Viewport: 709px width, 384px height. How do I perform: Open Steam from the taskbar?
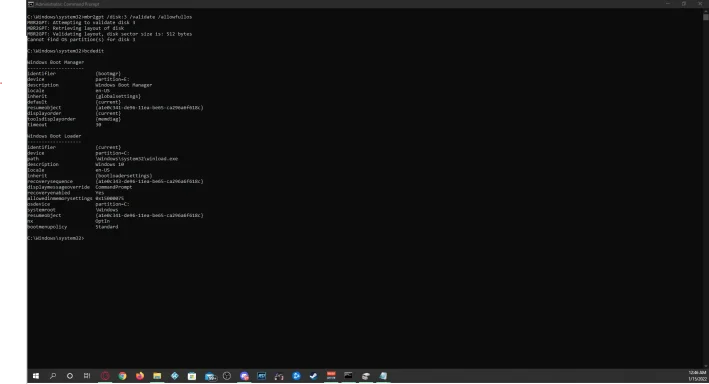(313, 376)
